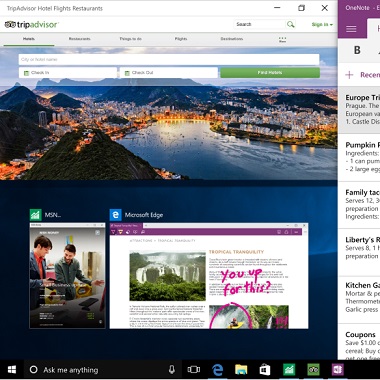The image size is (380, 380).
Task: Open Task View from the taskbar
Action: [194, 370]
